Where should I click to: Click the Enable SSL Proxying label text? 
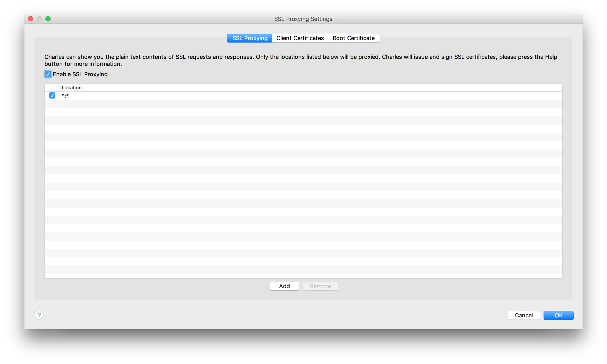click(80, 74)
